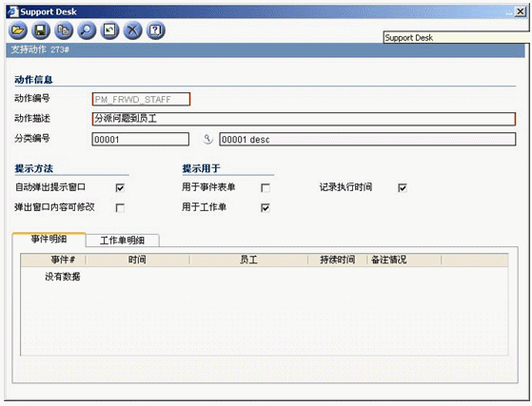532x406 pixels.
Task: Click the delete X toolbar icon
Action: pos(132,30)
